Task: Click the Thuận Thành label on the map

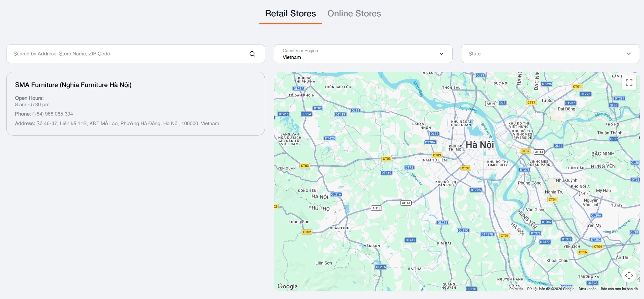Action: (610, 133)
